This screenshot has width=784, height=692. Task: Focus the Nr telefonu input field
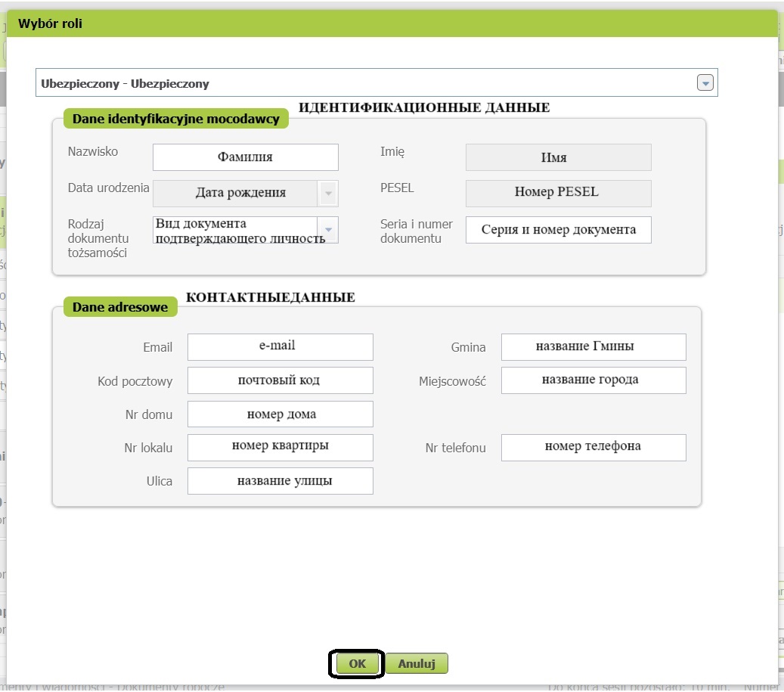tap(593, 447)
